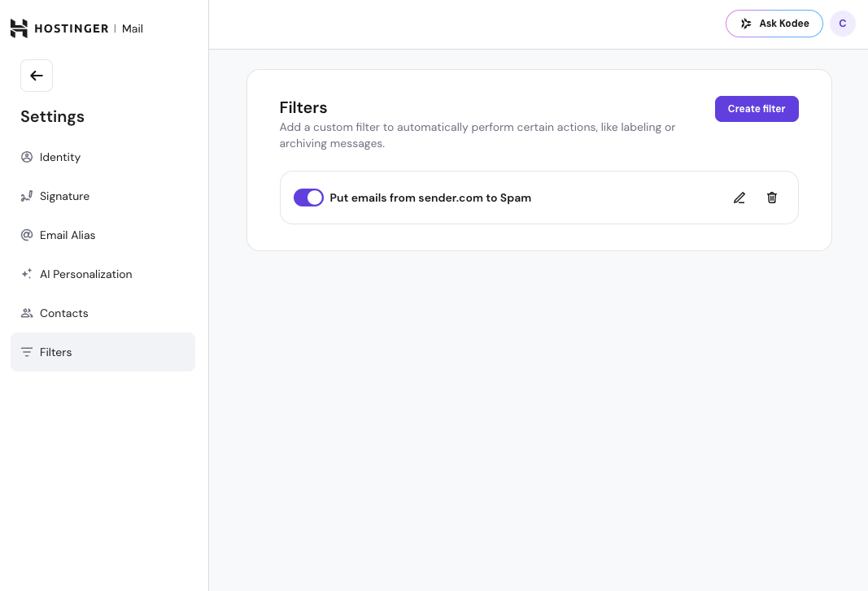
Task: Open the Email Alias section
Action: [68, 235]
